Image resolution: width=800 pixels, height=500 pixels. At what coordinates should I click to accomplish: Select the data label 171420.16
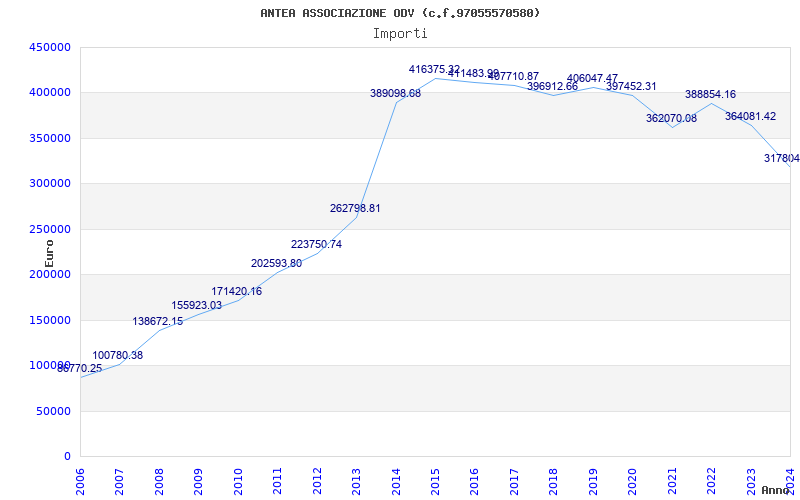pos(237,291)
